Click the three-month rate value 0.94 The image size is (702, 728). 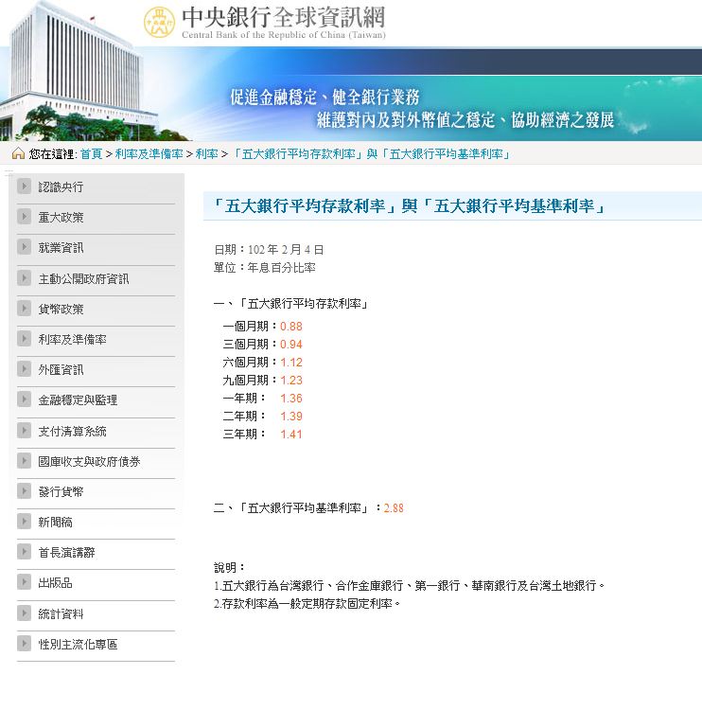click(x=290, y=345)
